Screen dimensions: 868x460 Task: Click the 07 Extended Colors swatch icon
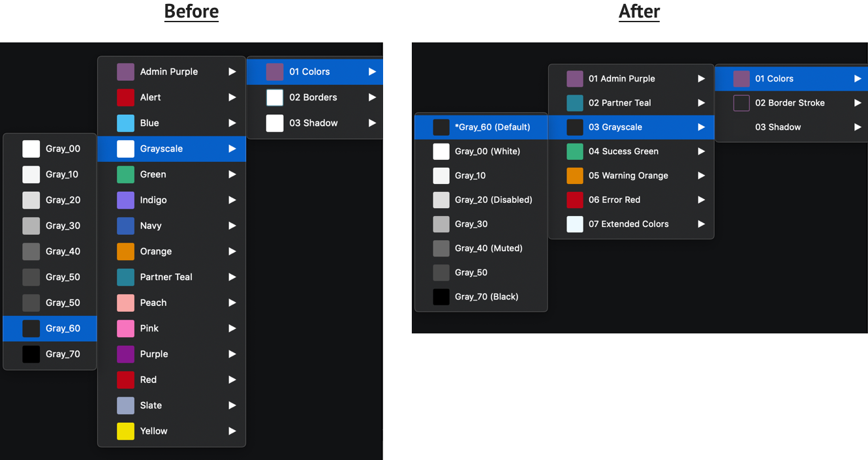tap(574, 224)
